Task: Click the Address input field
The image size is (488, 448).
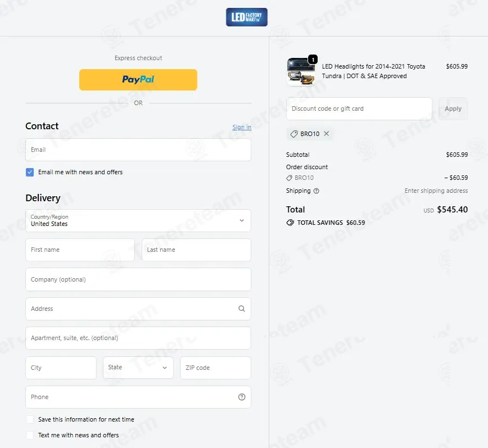Action: pos(138,309)
